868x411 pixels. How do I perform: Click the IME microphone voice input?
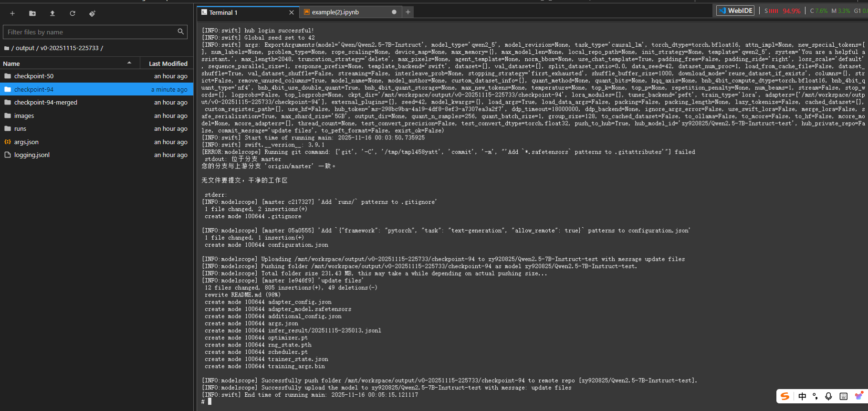coord(828,396)
